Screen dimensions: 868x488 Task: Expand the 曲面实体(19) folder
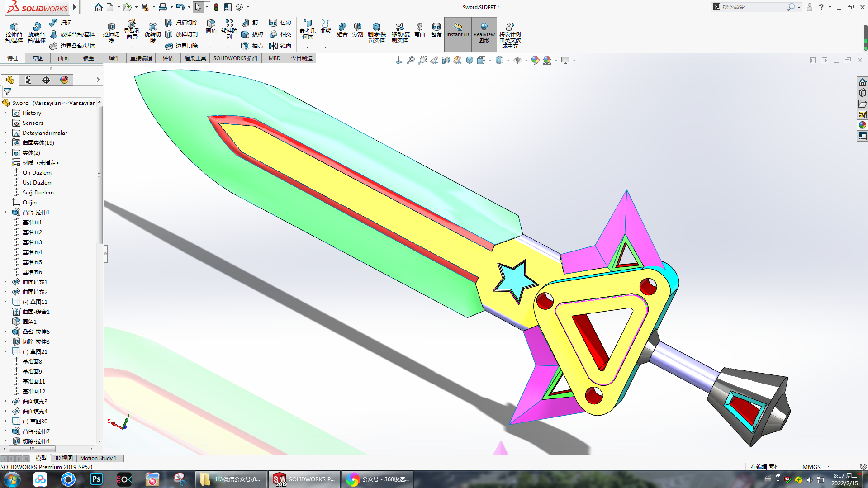[x=5, y=142]
